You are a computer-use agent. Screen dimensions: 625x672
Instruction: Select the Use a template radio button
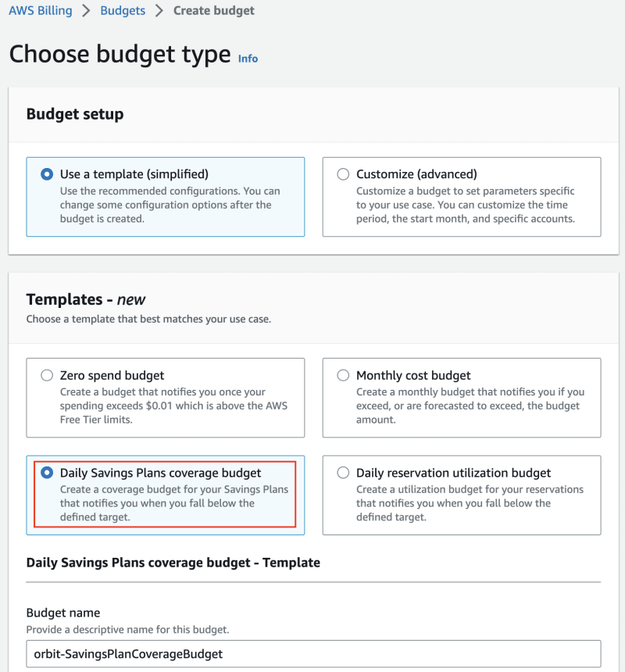[x=47, y=174]
